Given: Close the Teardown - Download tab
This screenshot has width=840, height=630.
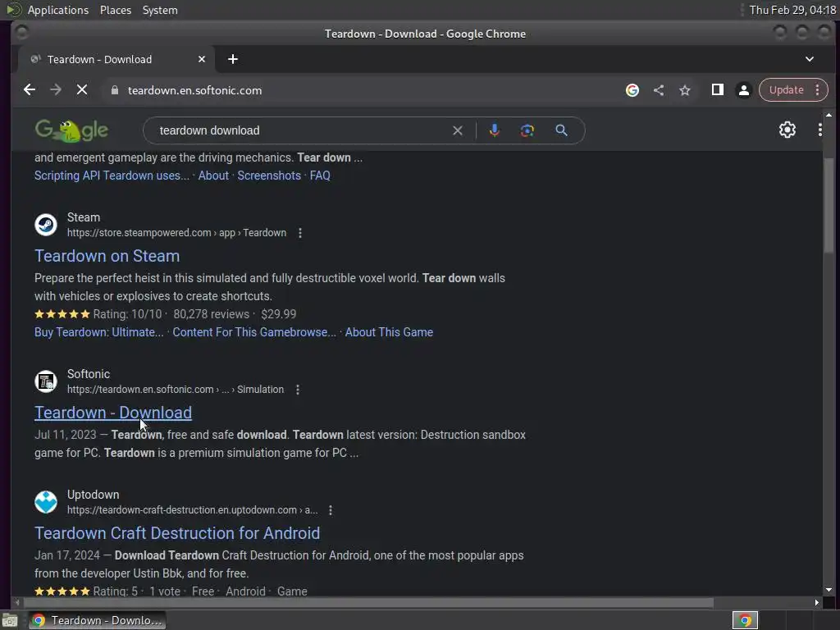Looking at the screenshot, I should coord(202,59).
